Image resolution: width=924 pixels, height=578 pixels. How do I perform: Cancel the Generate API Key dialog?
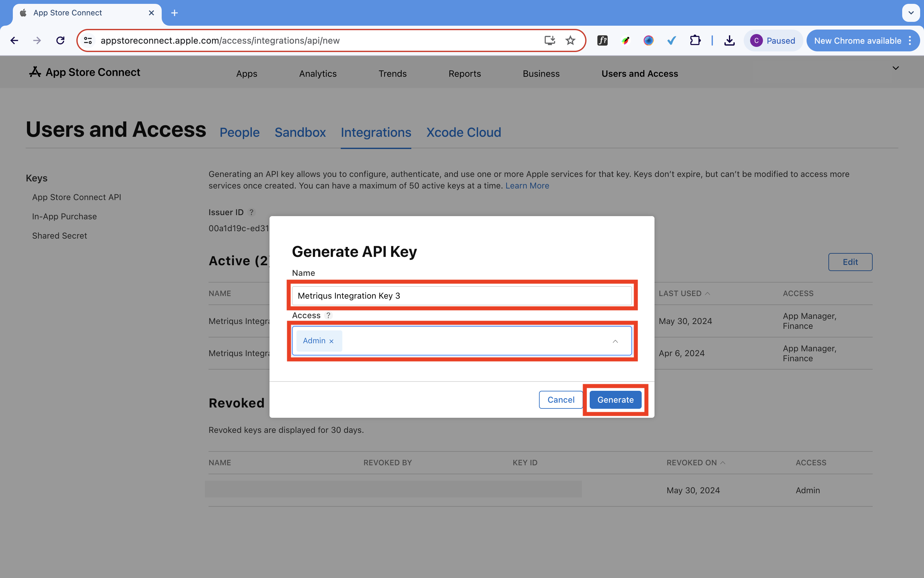point(561,399)
